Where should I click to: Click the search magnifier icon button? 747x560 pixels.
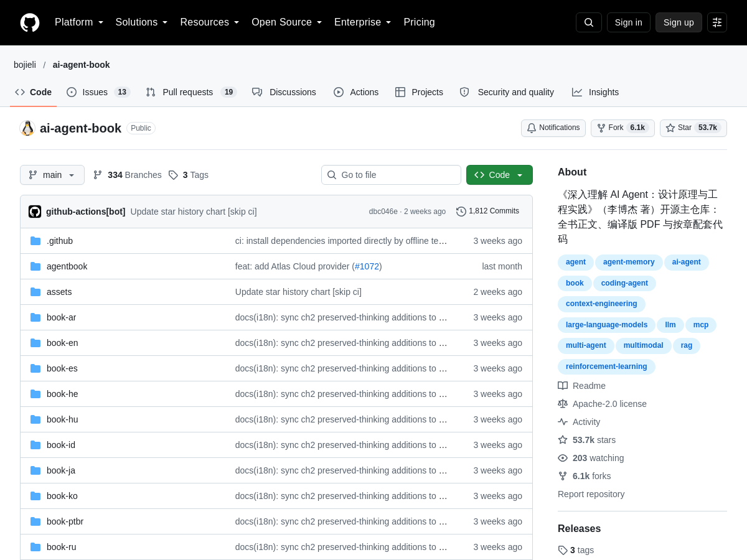[589, 22]
